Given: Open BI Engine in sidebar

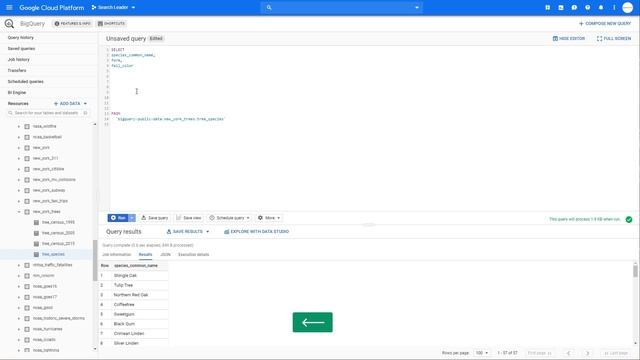Looking at the screenshot, I should click(x=17, y=93).
